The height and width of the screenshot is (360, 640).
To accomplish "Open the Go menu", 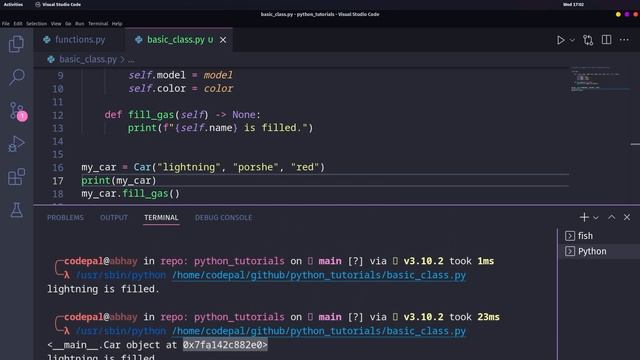I will pos(68,24).
